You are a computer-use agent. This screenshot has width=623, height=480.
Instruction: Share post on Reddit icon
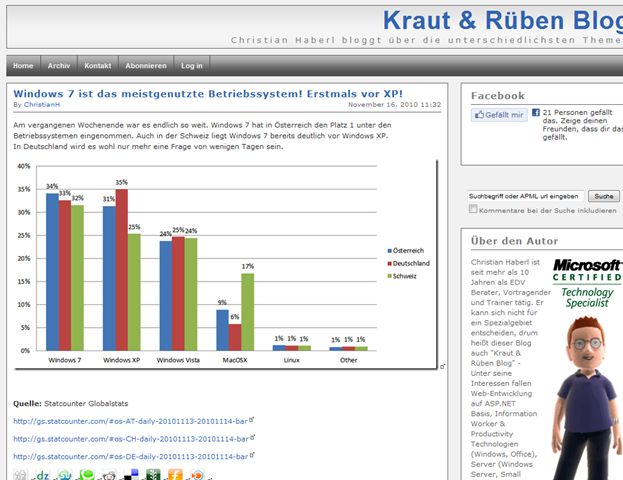click(x=109, y=475)
